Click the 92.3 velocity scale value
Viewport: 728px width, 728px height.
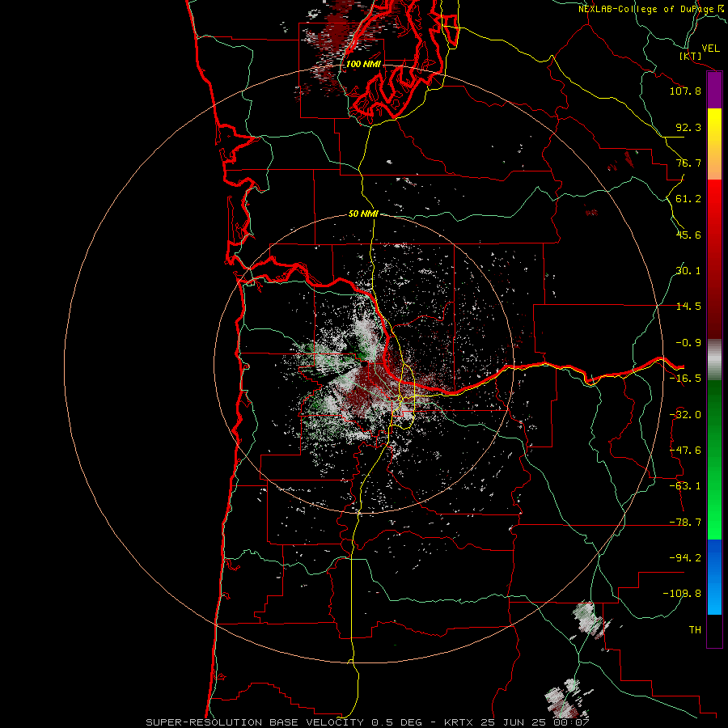click(688, 127)
